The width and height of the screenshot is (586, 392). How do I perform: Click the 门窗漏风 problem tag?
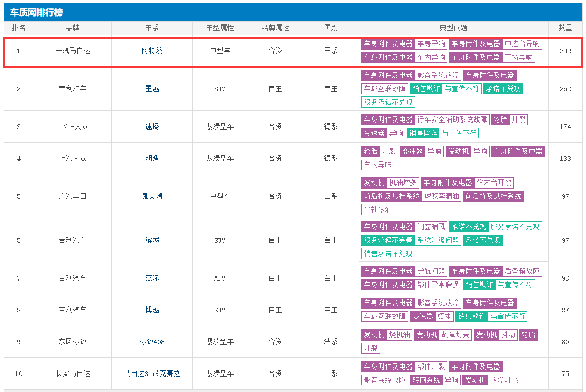click(x=431, y=227)
